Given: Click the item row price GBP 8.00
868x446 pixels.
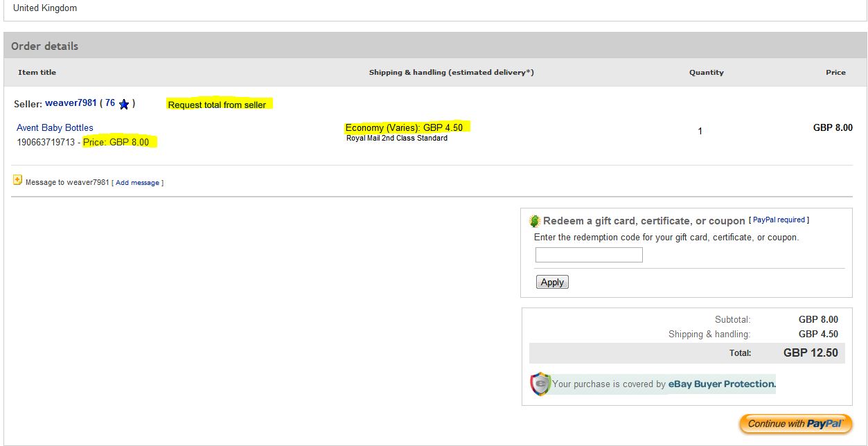Looking at the screenshot, I should [x=833, y=127].
